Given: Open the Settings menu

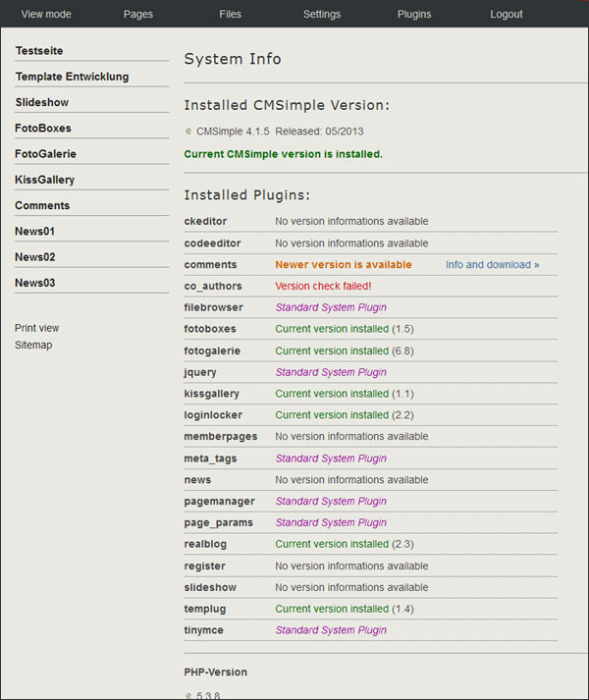Looking at the screenshot, I should pyautogui.click(x=322, y=15).
